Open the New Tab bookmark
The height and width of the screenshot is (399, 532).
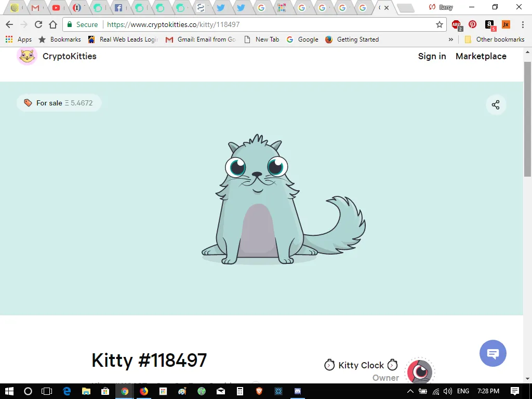pyautogui.click(x=262, y=39)
